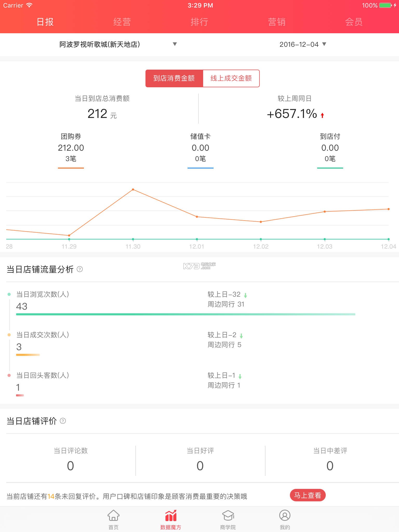Image resolution: width=399 pixels, height=532 pixels.
Task: Tap the 当日好评 count
Action: pyautogui.click(x=200, y=466)
